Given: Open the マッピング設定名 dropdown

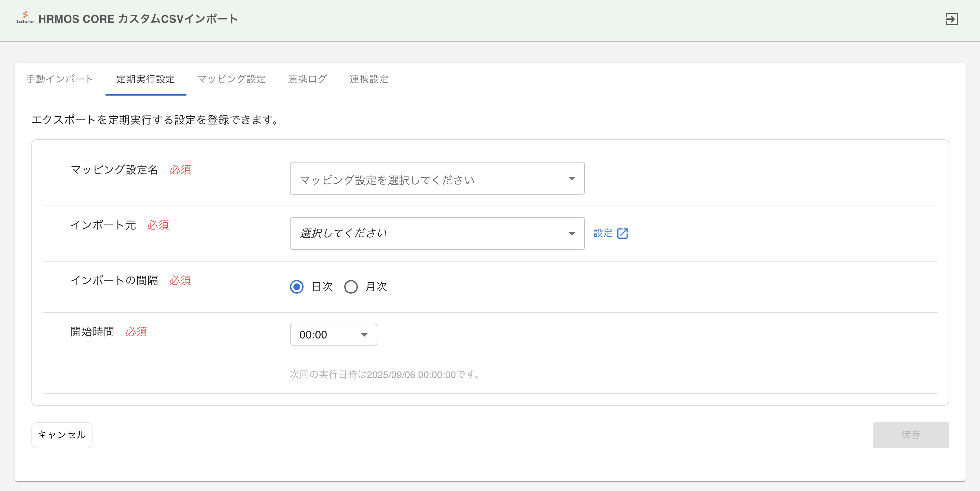Looking at the screenshot, I should click(437, 178).
